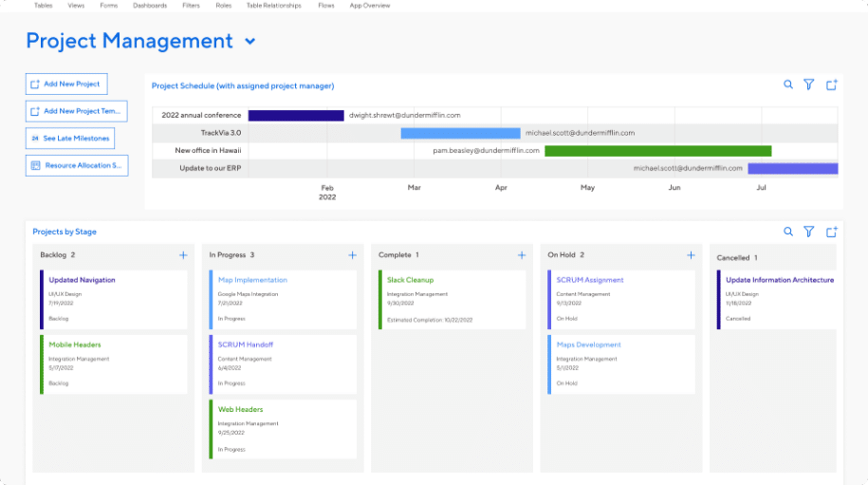Open the filter icon in Projects by Stage
The height and width of the screenshot is (485, 868).
809,232
